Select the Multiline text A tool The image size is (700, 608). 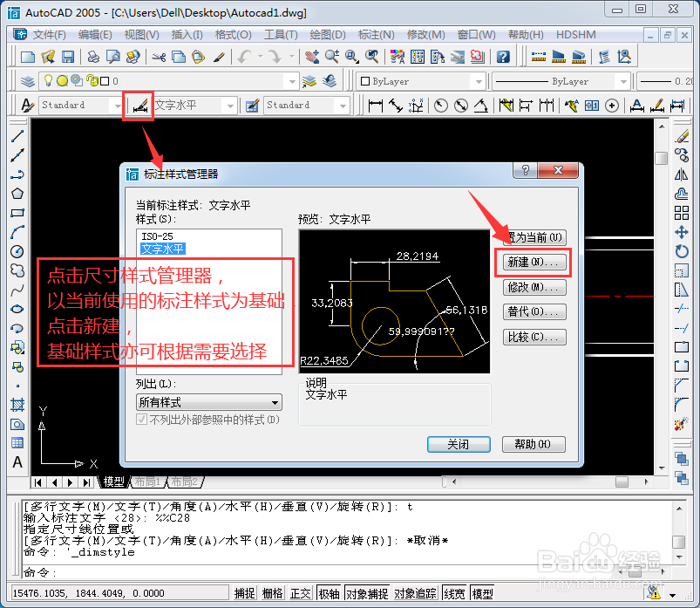click(x=17, y=462)
